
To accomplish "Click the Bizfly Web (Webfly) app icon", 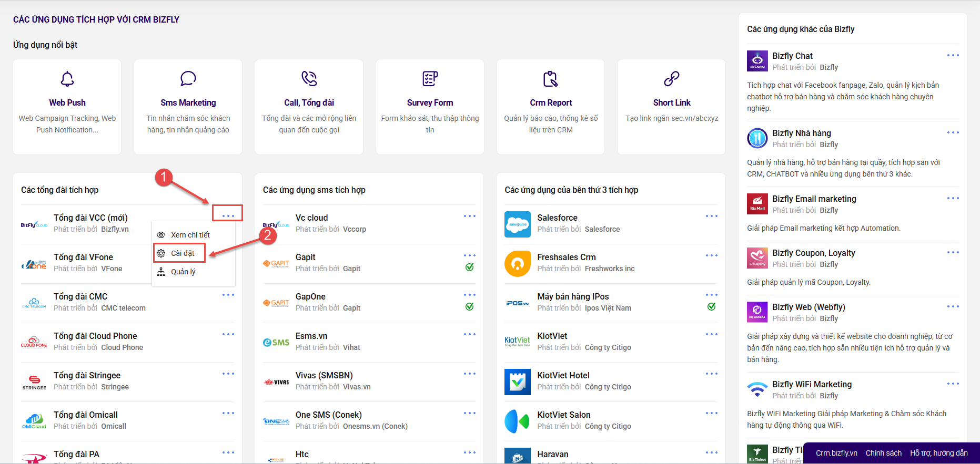I will (x=757, y=312).
